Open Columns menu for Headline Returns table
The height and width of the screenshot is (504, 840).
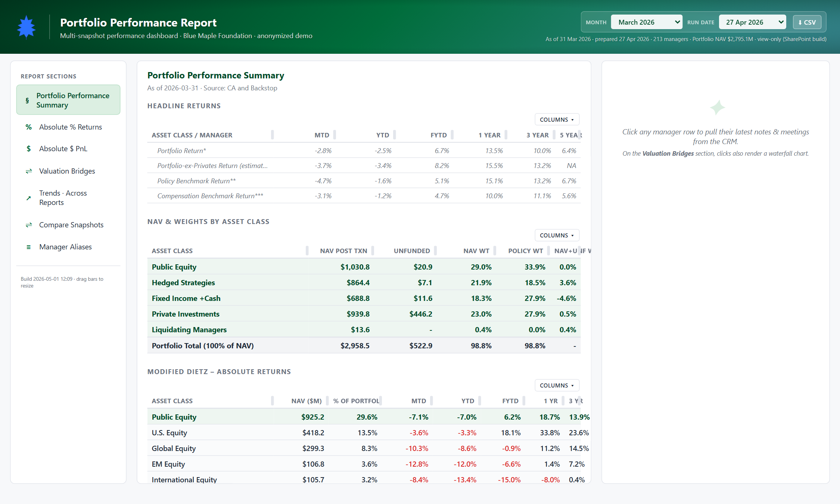click(557, 119)
